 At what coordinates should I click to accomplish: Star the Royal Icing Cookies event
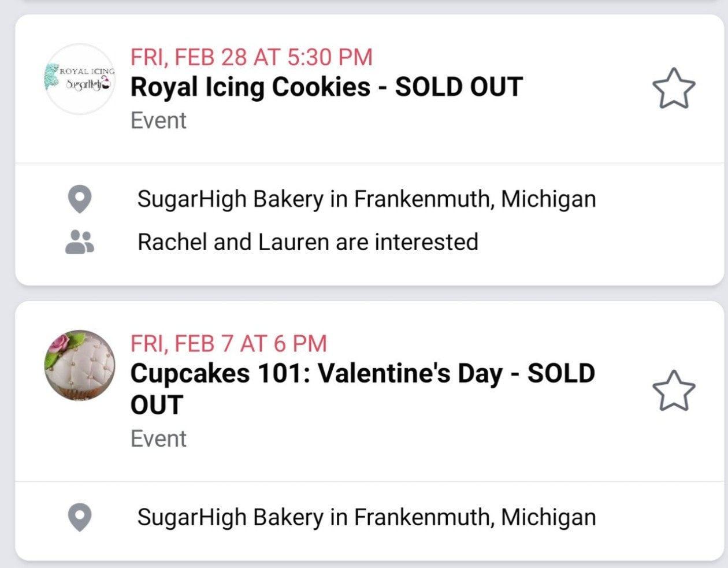674,88
